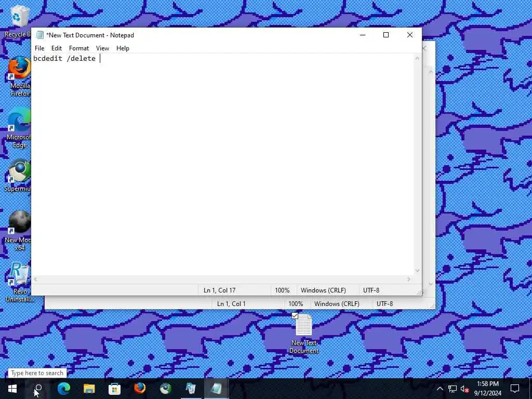Open the network status tray icon
The image size is (532, 399).
tap(453, 389)
